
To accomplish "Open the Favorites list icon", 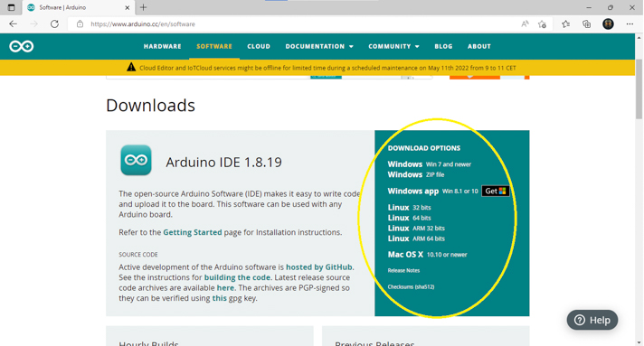I will [565, 24].
